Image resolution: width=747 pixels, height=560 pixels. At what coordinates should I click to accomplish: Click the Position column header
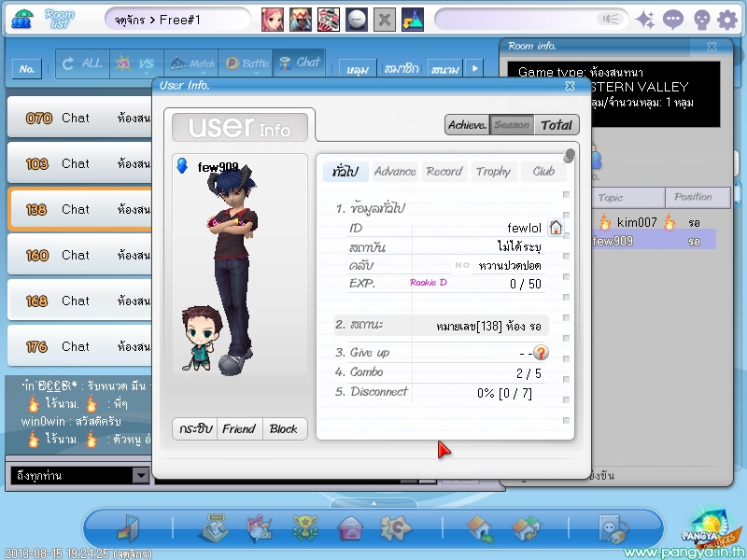tap(698, 198)
